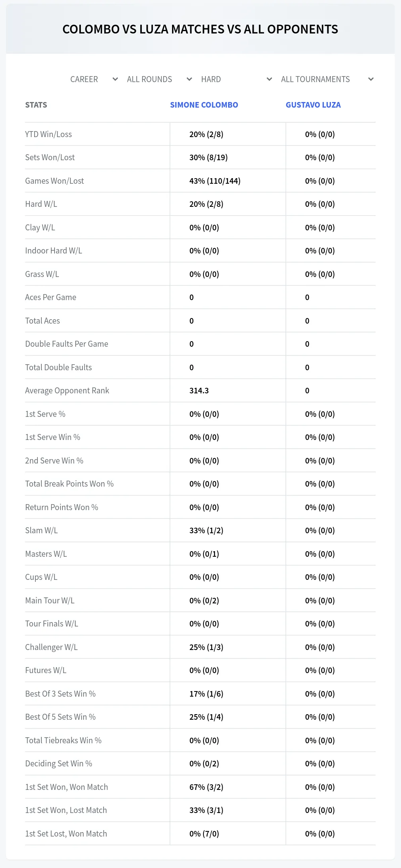The image size is (401, 868).
Task: Select the 1st Set Won, Won Match value 67% (3/2)
Action: (206, 787)
